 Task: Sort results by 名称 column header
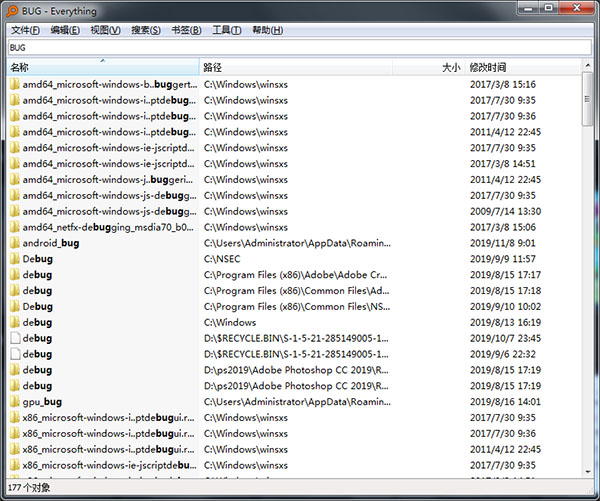click(100, 68)
